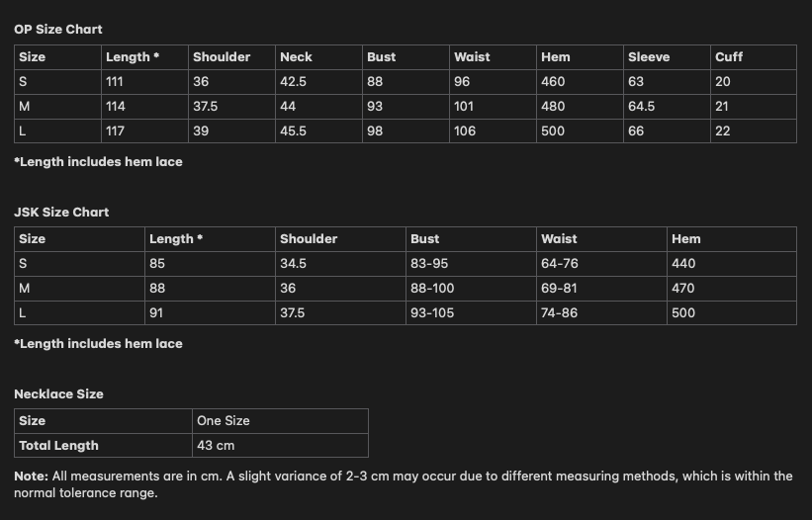Click the Neck column header
812x520 pixels.
pyautogui.click(x=296, y=57)
